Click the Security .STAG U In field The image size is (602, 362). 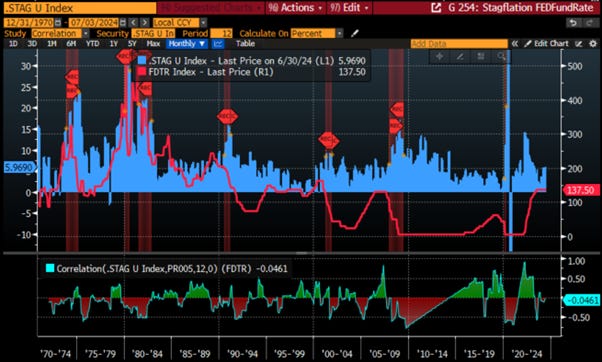[153, 33]
